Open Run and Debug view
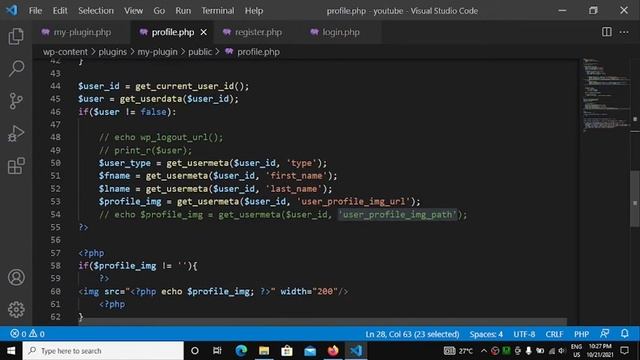Image resolution: width=640 pixels, height=360 pixels. click(16, 133)
